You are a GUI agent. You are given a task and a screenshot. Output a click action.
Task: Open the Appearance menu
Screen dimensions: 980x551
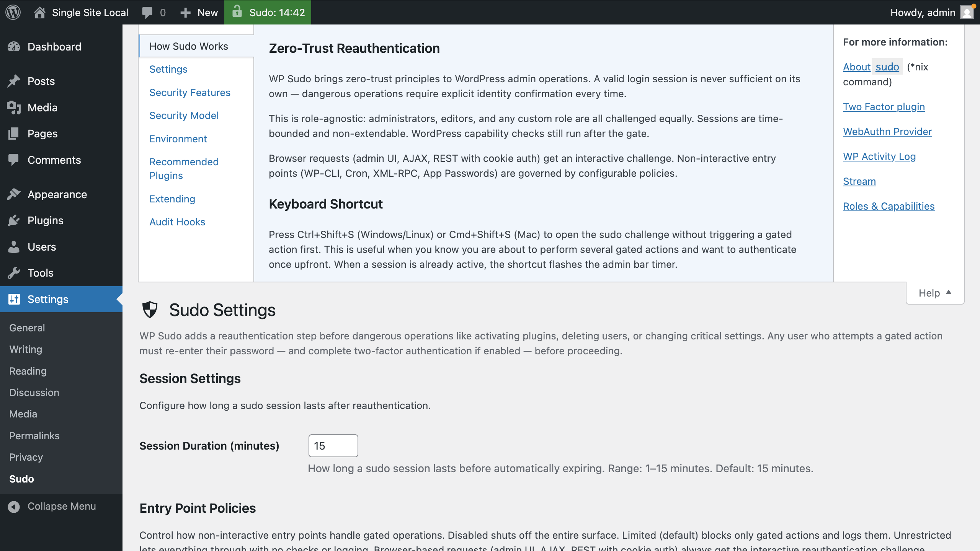[x=57, y=194]
